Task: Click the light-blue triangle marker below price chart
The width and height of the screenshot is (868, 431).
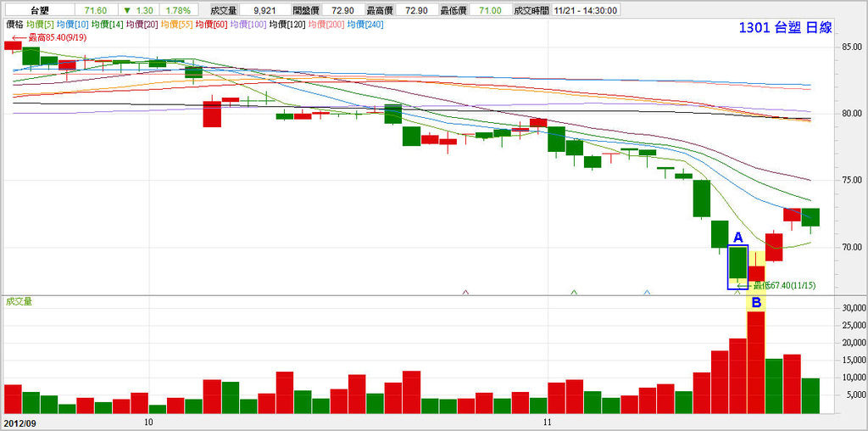Action: pyautogui.click(x=647, y=291)
